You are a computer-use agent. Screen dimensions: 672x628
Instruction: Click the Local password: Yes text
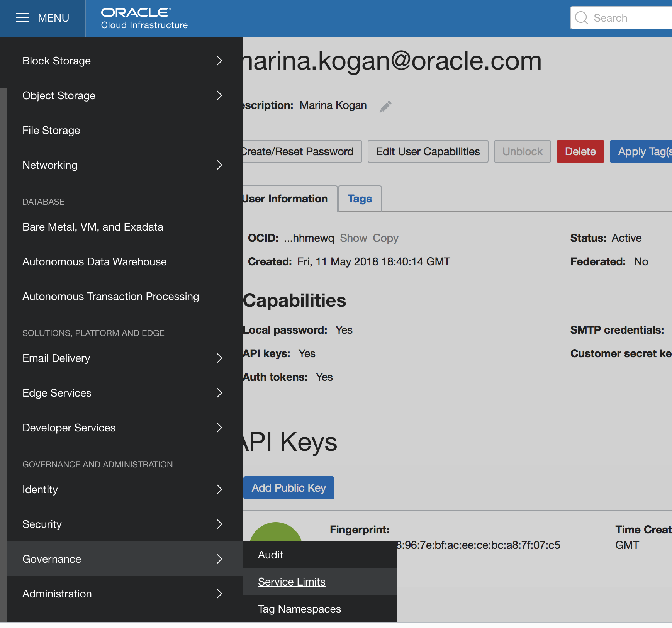tap(297, 330)
